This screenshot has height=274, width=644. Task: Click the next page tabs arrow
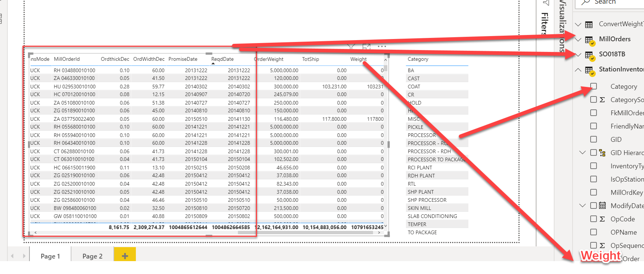(x=24, y=256)
